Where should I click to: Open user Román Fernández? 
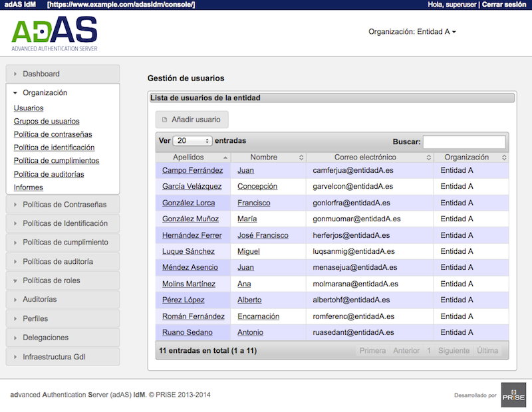click(x=194, y=316)
